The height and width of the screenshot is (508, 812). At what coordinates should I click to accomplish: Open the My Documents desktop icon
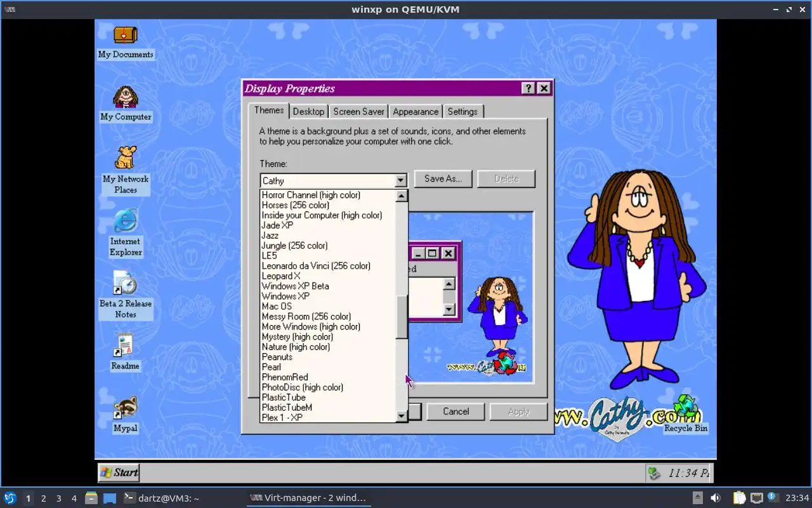coord(126,36)
